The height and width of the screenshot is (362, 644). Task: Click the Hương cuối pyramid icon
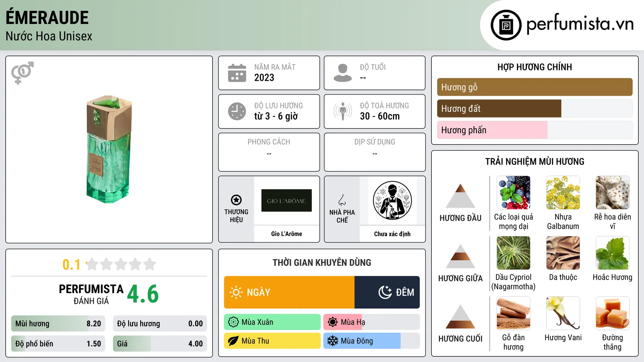460,316
